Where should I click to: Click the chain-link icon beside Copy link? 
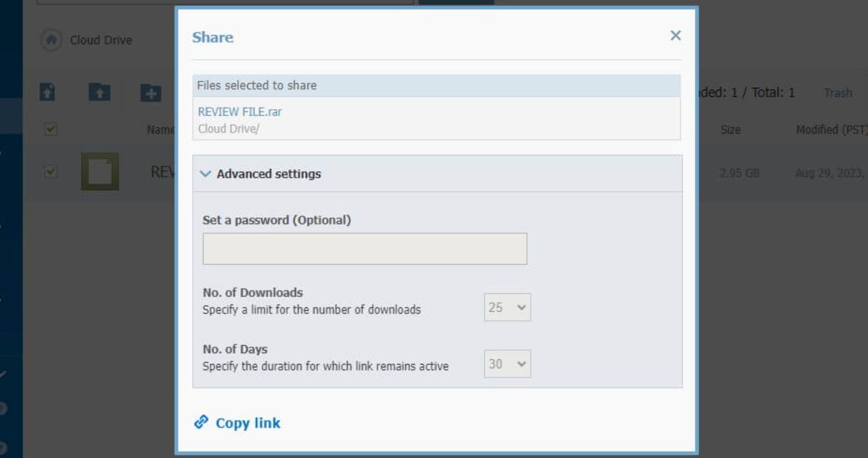point(201,422)
